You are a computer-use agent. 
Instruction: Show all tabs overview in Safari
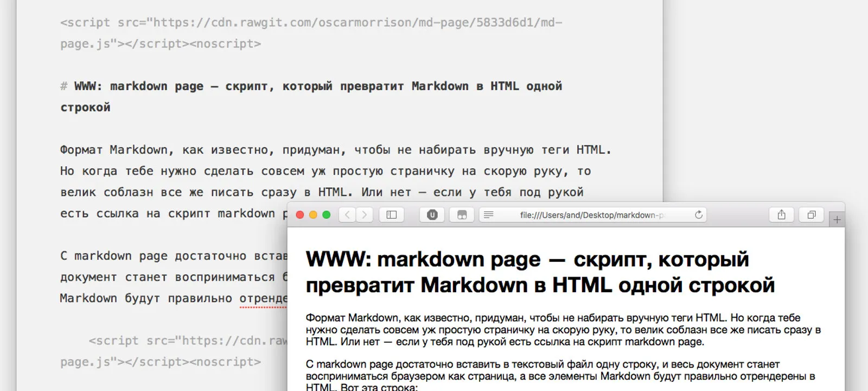[x=812, y=215]
